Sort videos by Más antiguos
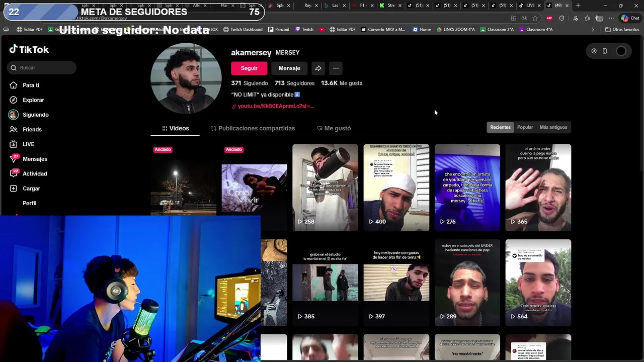Image resolution: width=644 pixels, height=362 pixels. 553,127
